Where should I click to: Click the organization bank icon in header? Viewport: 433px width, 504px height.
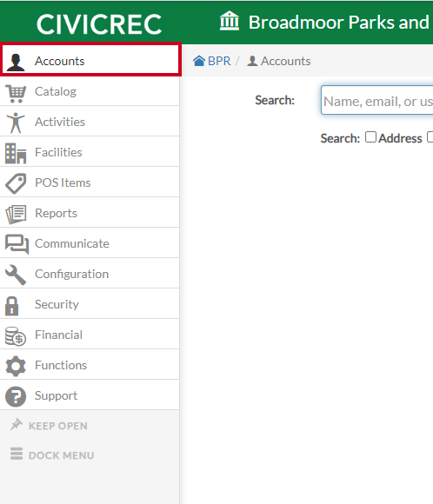pos(229,21)
